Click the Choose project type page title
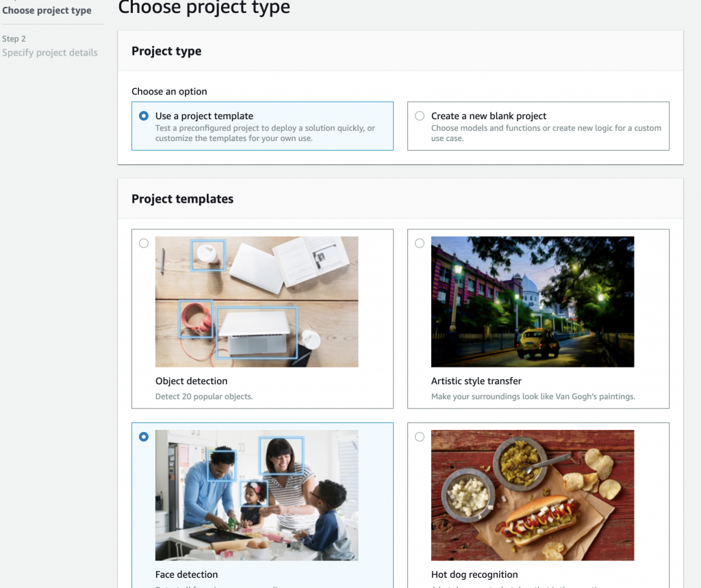Image resolution: width=701 pixels, height=588 pixels. [x=204, y=8]
